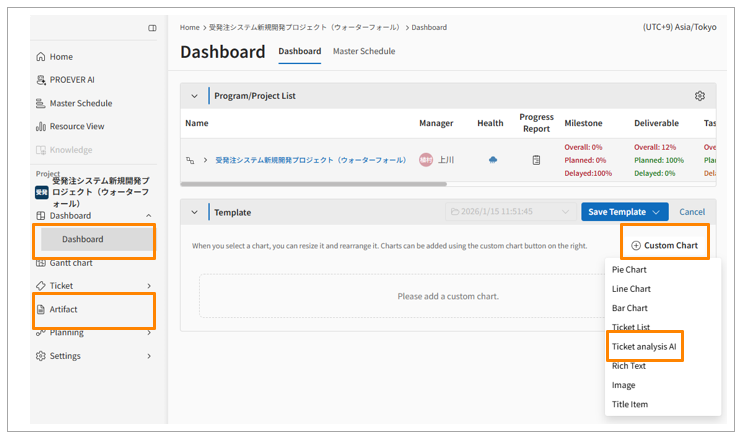Collapse the Template section

[195, 212]
